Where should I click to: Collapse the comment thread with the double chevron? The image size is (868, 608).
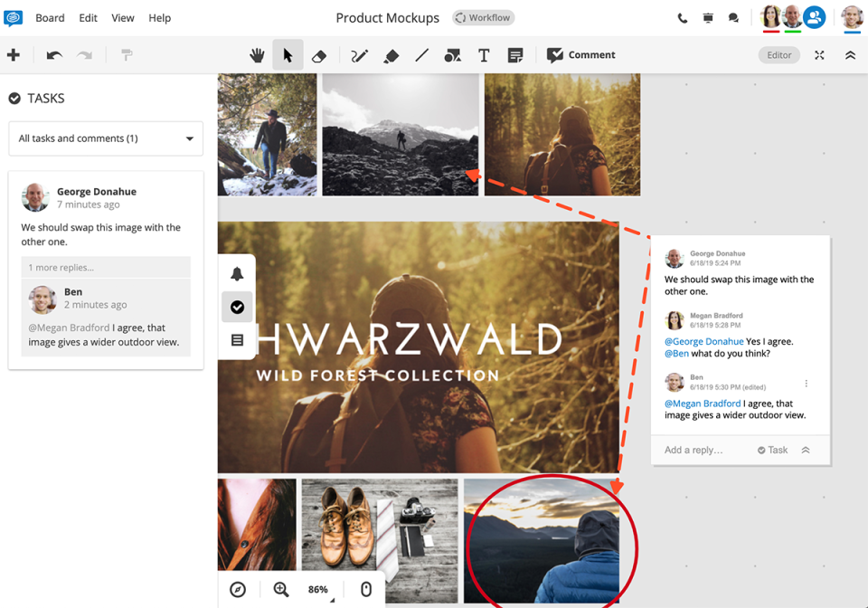click(806, 450)
